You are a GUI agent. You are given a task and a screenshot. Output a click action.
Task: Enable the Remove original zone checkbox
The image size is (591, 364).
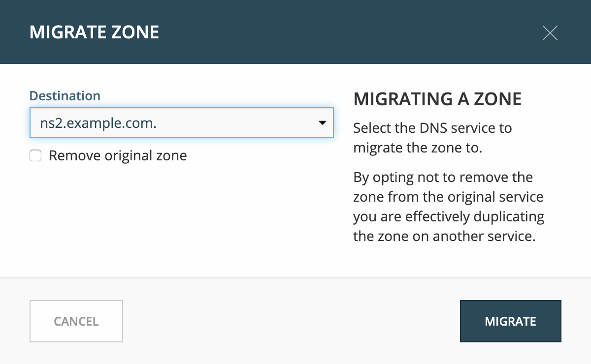[x=35, y=156]
